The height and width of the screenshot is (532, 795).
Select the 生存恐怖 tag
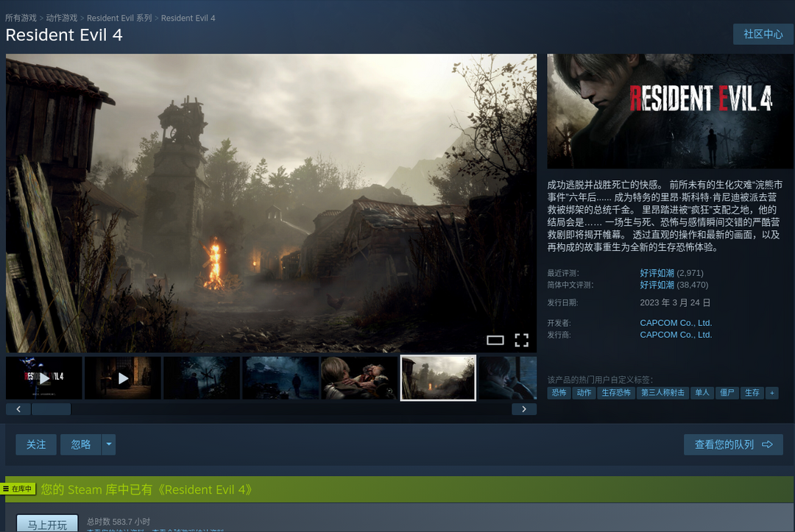[x=616, y=393]
